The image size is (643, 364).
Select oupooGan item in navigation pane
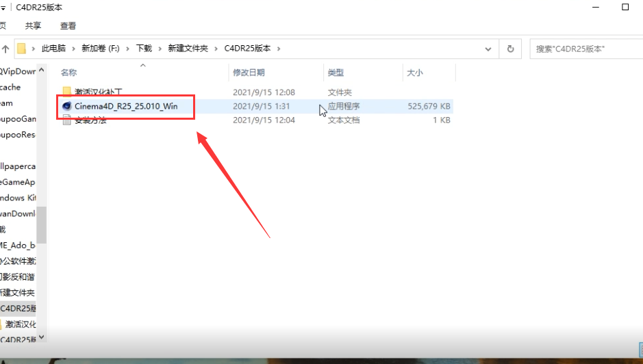(18, 119)
